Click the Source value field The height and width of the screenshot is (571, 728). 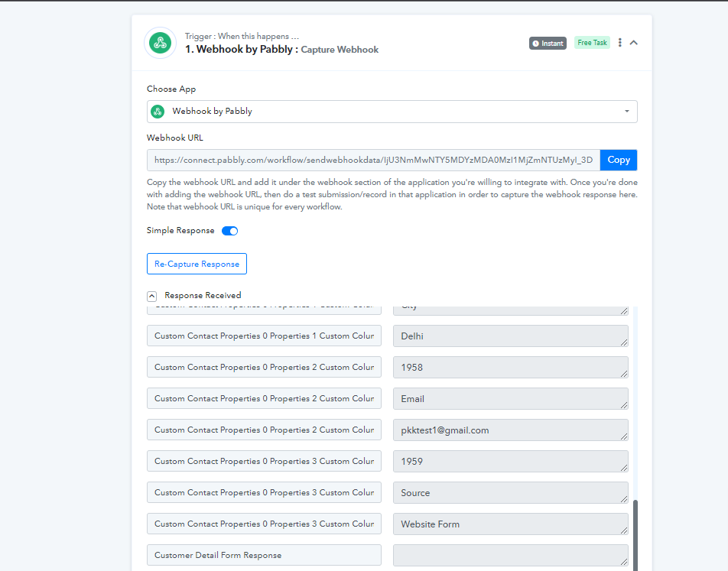point(511,492)
